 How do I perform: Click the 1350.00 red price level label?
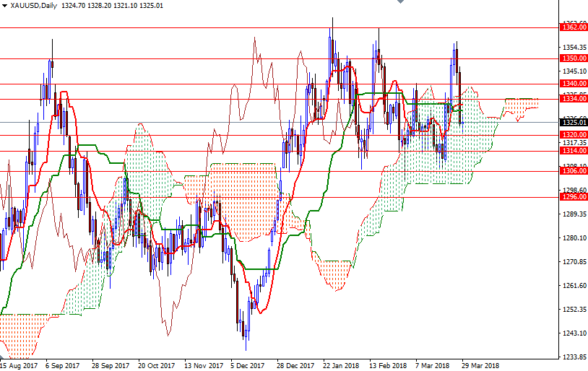tap(573, 58)
